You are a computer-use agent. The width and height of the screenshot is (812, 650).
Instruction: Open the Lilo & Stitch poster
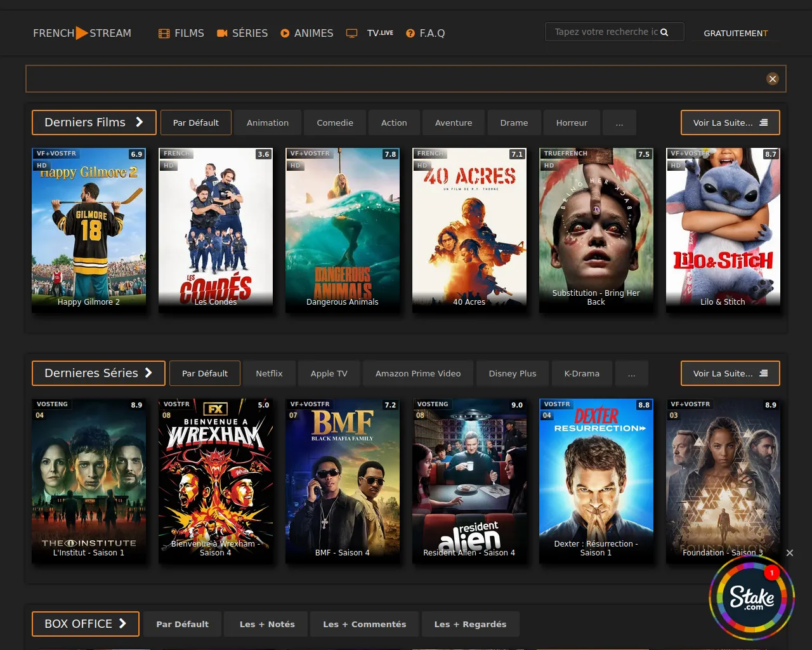723,230
